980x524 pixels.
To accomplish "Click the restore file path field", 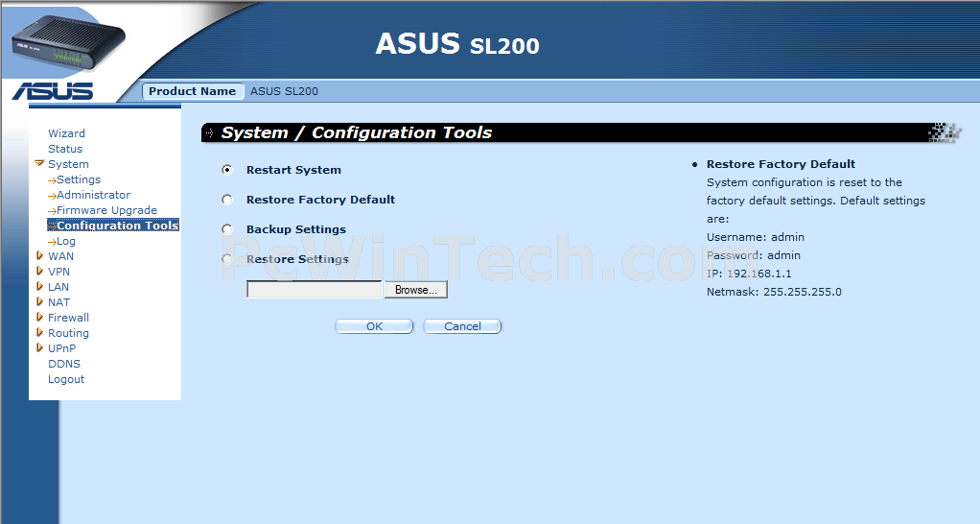I will point(315,290).
